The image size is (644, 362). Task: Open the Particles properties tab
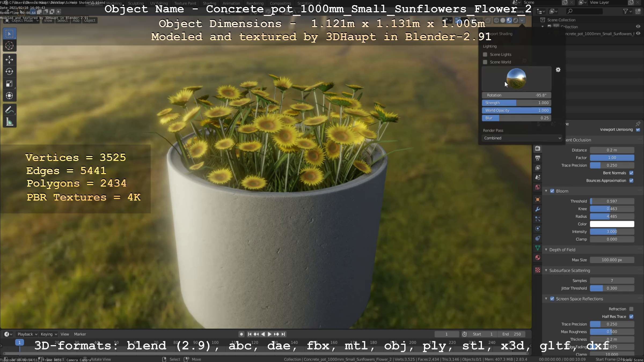pyautogui.click(x=538, y=219)
